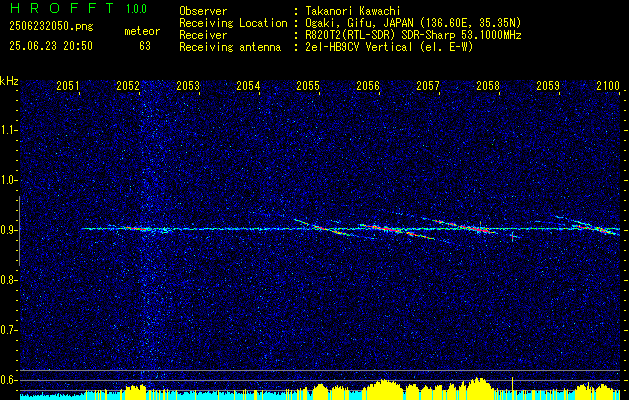The image size is (629, 400).
Task: Select the file name 2506232050.png
Action: click(51, 27)
